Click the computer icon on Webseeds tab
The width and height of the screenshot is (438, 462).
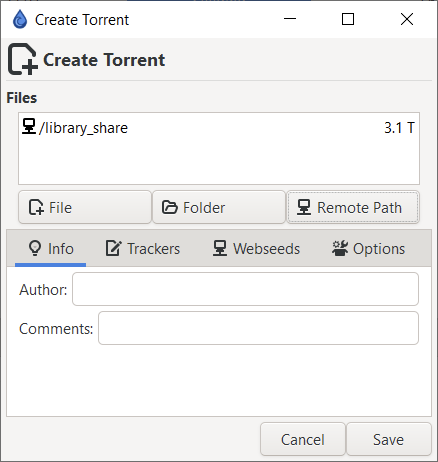pos(220,249)
